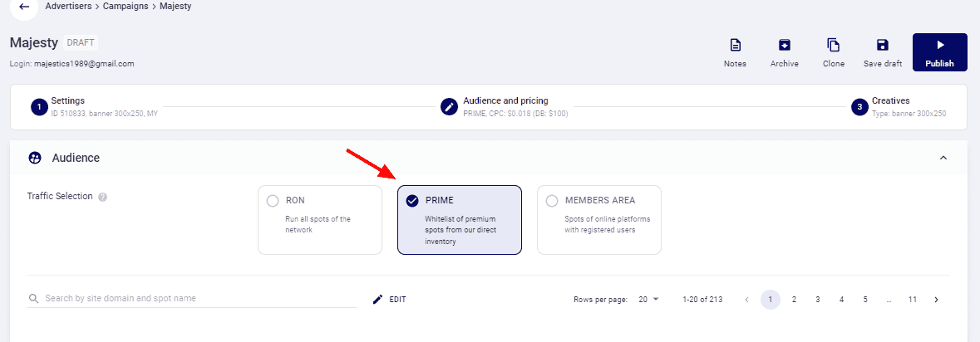Screen dimensions: 980x342
Task: Click the Traffic Selection help icon
Action: point(102,197)
